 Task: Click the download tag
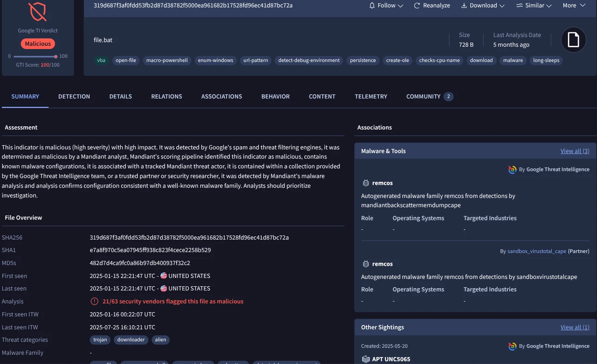pyautogui.click(x=481, y=60)
